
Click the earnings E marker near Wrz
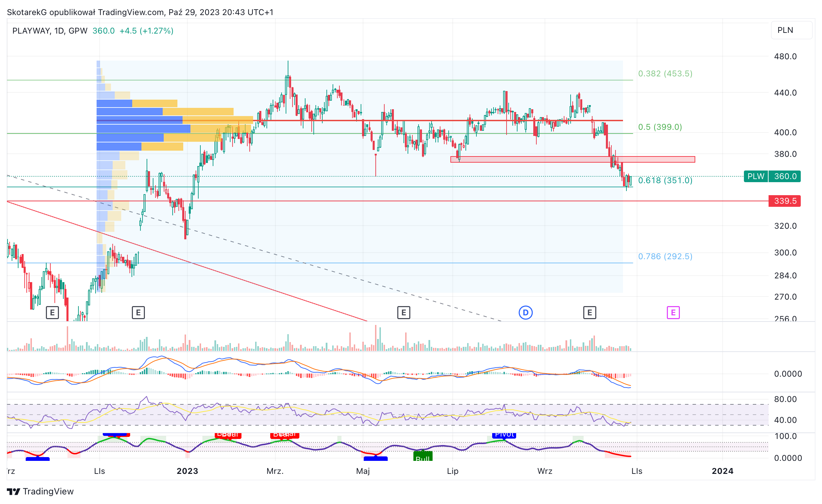(590, 312)
